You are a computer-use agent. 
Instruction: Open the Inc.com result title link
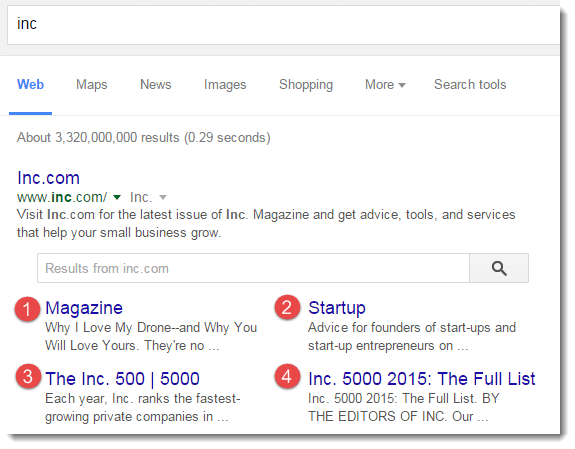coord(48,178)
